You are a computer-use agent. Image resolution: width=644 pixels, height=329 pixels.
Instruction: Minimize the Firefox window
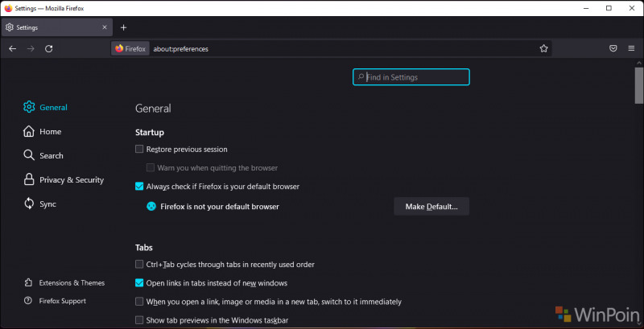(587, 8)
